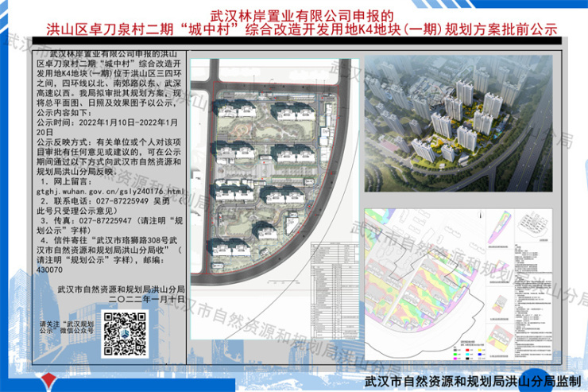The image size is (588, 392).
Task: Click the red logo emblem at bottom-left corner
Action: [48, 382]
